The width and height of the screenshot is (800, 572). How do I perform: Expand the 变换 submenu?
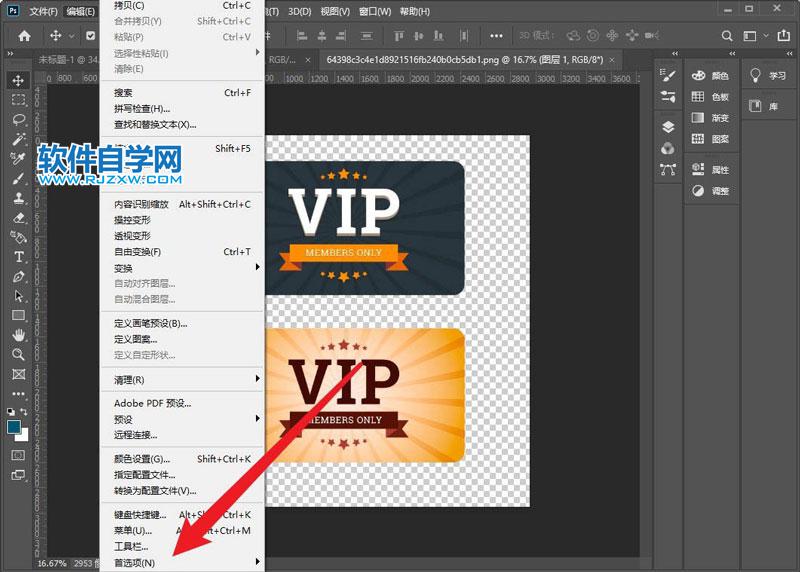(123, 268)
